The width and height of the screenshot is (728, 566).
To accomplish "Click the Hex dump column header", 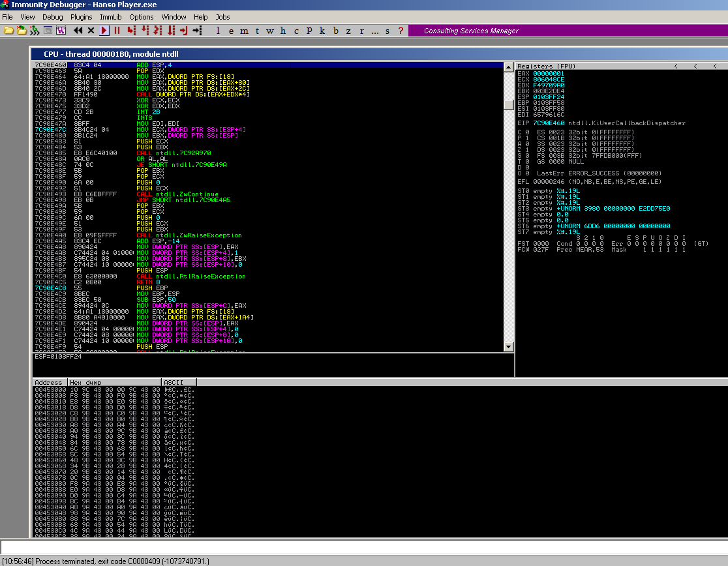I will (115, 382).
